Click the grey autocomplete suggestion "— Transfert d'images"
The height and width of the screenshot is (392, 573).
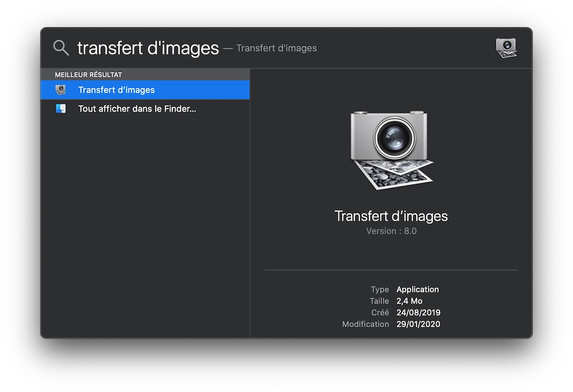pos(270,48)
